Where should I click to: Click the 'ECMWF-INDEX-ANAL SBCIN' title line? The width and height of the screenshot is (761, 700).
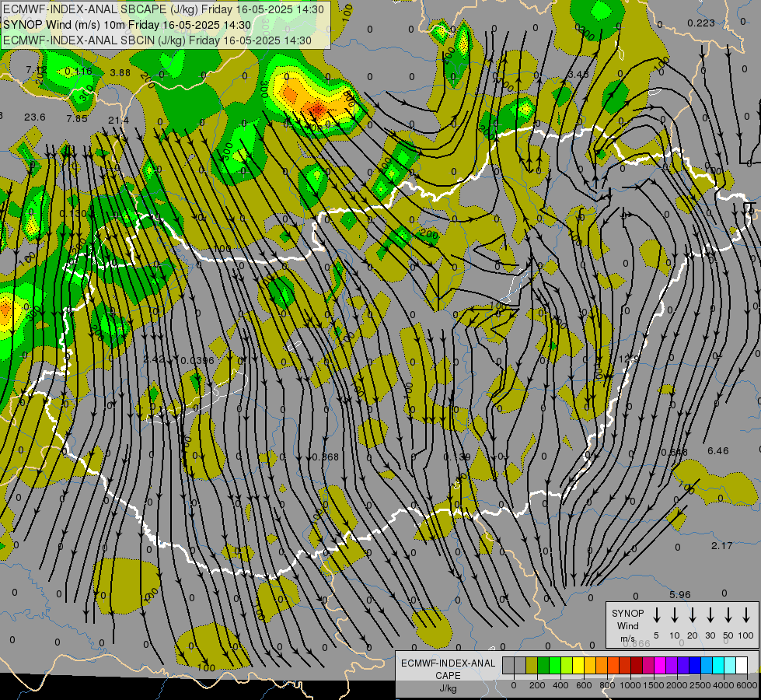point(157,40)
